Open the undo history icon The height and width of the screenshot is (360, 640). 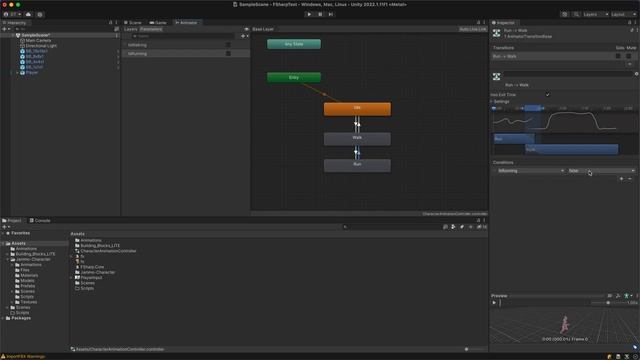point(564,14)
